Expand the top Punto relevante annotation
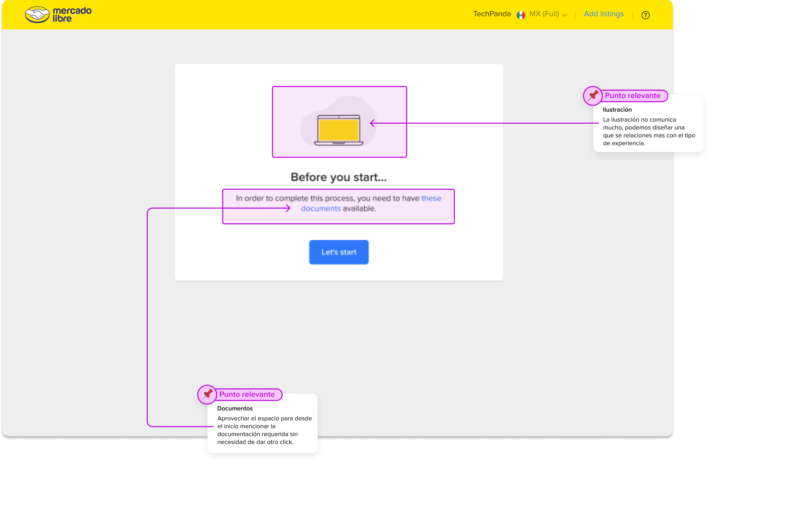 click(633, 96)
